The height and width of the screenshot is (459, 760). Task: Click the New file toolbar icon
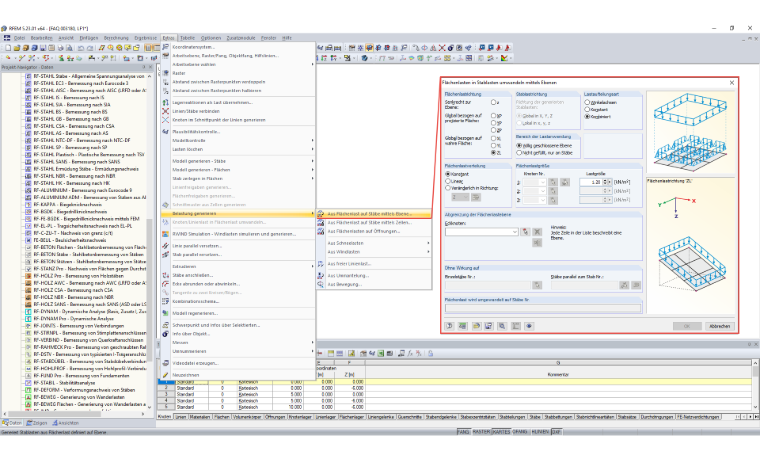(x=8, y=48)
